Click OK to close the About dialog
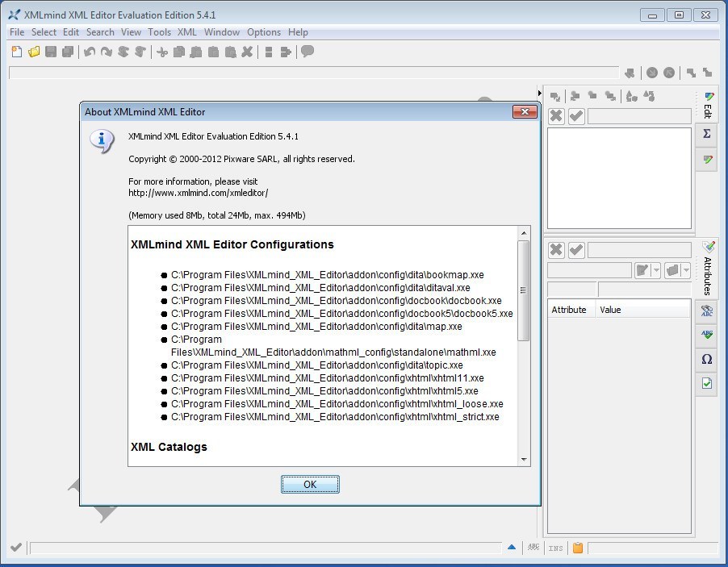728x567 pixels. (310, 484)
